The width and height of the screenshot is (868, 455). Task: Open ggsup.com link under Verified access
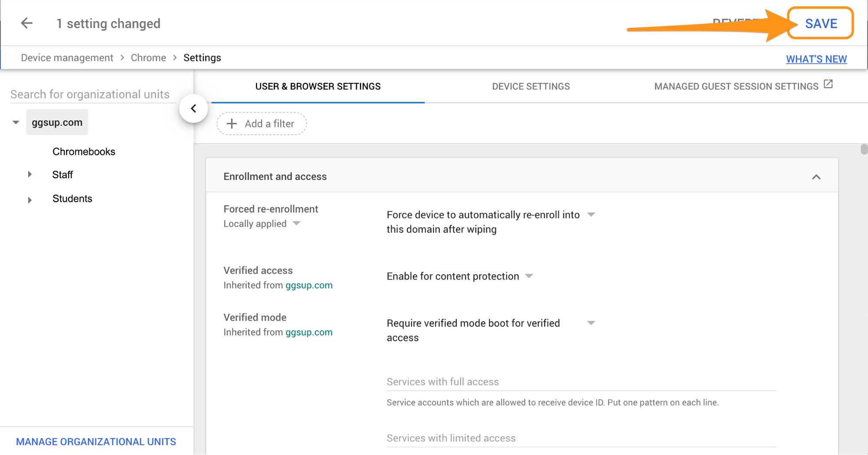[309, 286]
